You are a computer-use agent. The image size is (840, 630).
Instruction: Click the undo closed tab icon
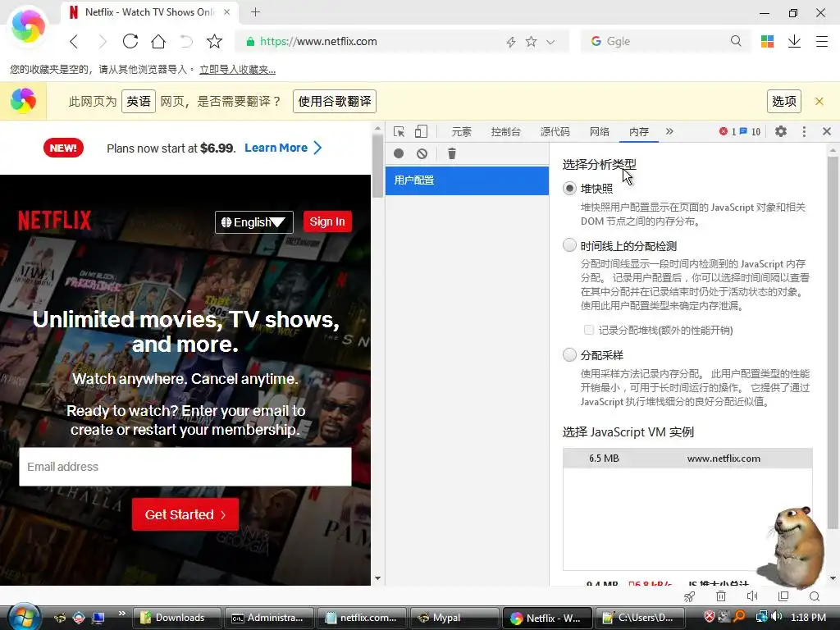(x=186, y=41)
